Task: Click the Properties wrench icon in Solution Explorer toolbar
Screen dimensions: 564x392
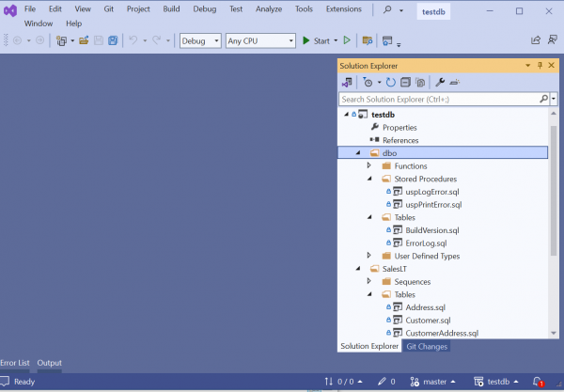Action: coord(440,83)
